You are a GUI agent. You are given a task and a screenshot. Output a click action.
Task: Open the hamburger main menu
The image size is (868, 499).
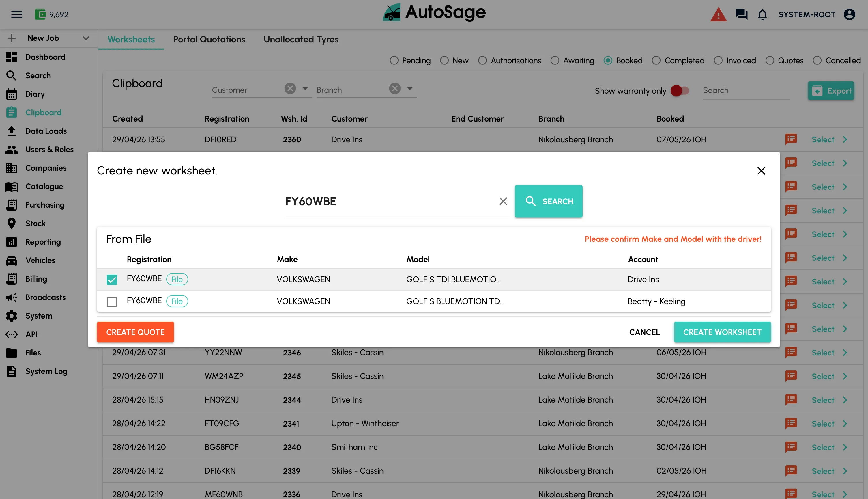click(x=16, y=14)
